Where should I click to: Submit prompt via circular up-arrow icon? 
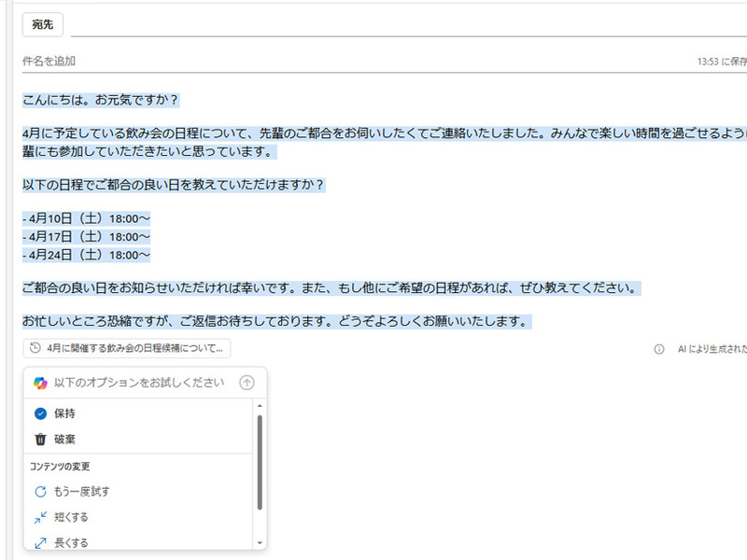point(247,383)
